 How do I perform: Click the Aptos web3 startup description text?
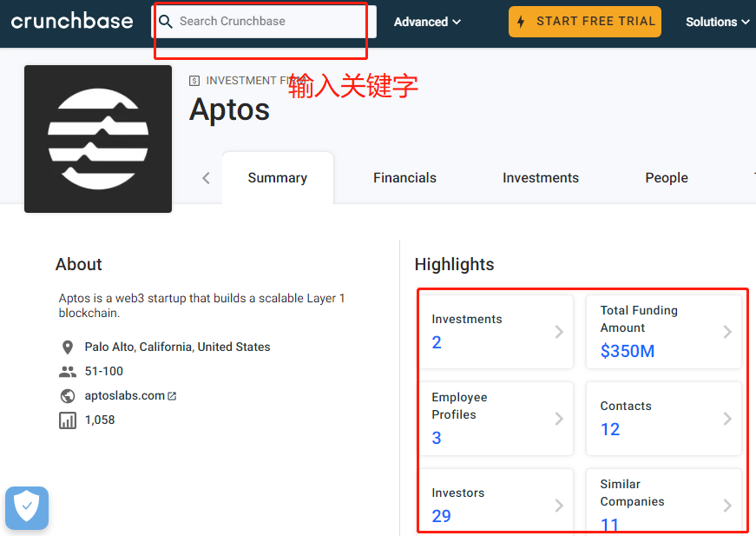point(202,306)
